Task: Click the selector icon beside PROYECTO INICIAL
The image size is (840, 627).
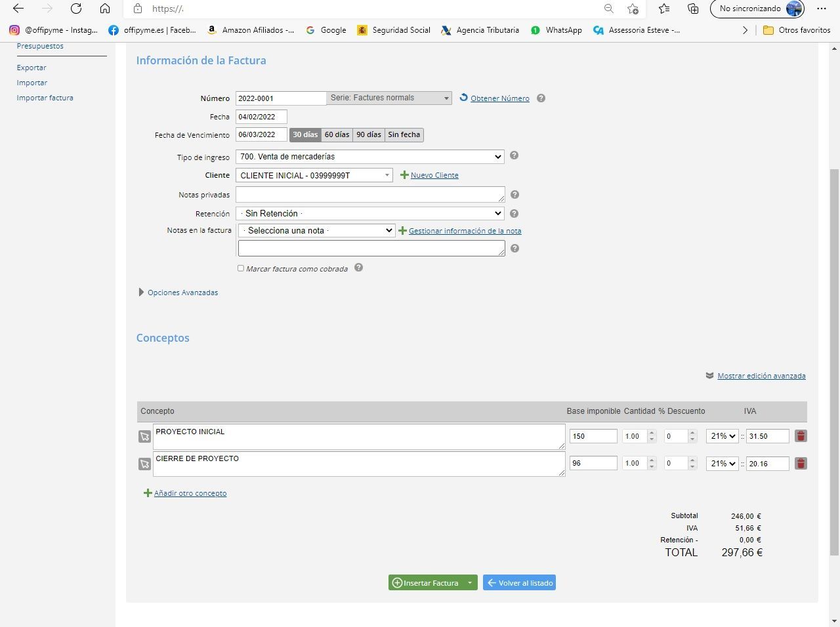Action: pyautogui.click(x=144, y=437)
